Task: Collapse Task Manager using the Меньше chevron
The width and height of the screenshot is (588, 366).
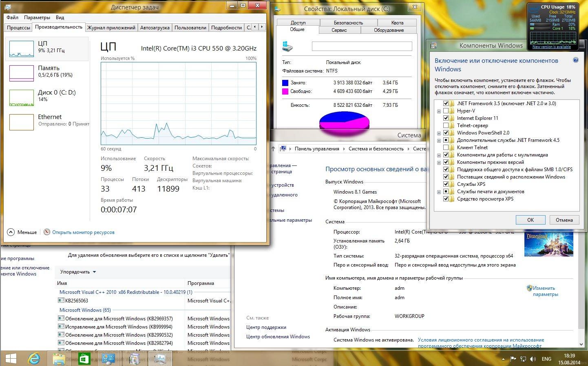Action: coord(11,232)
